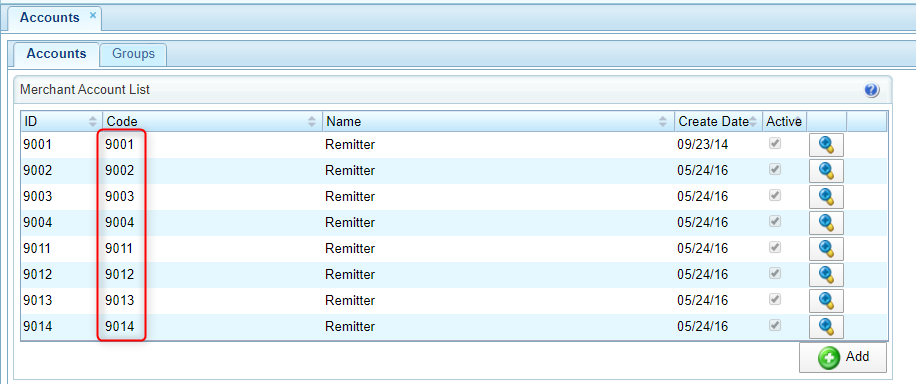Click magnifier icon in 9012 row
The width and height of the screenshot is (916, 384).
click(x=826, y=274)
